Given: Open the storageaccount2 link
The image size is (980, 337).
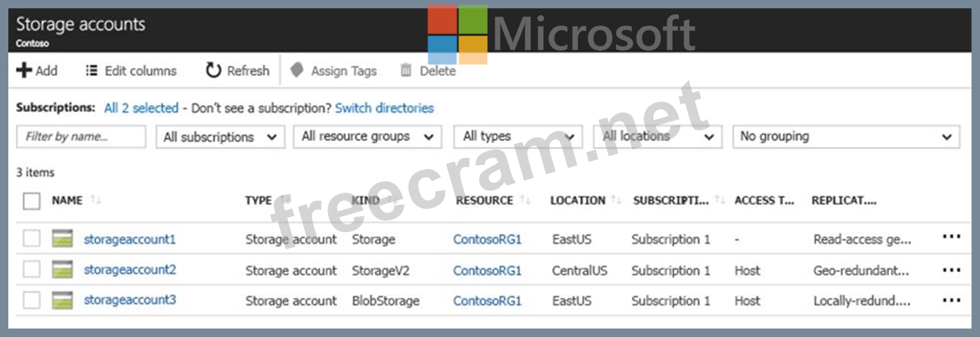Looking at the screenshot, I should click(130, 269).
